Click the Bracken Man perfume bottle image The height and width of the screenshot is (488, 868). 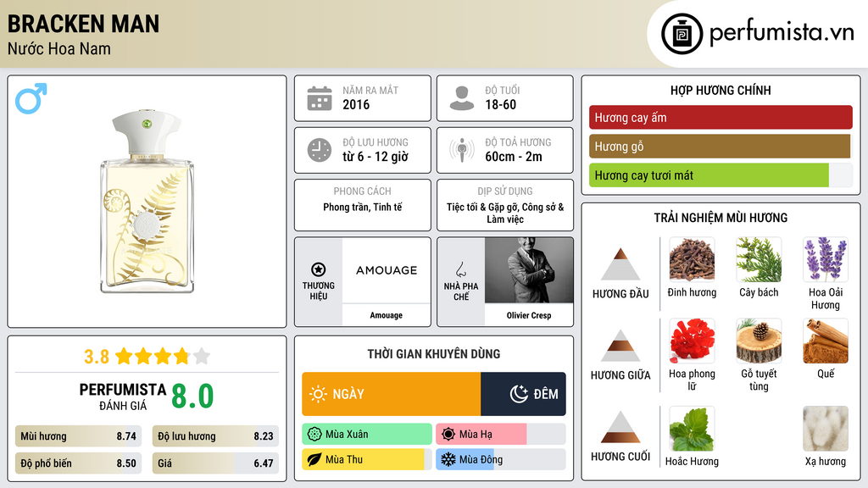click(x=147, y=201)
